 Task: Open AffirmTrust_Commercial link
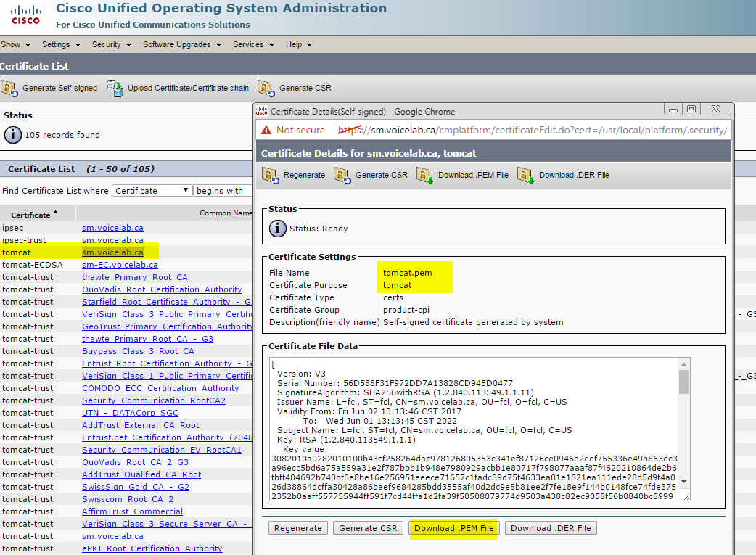click(132, 511)
